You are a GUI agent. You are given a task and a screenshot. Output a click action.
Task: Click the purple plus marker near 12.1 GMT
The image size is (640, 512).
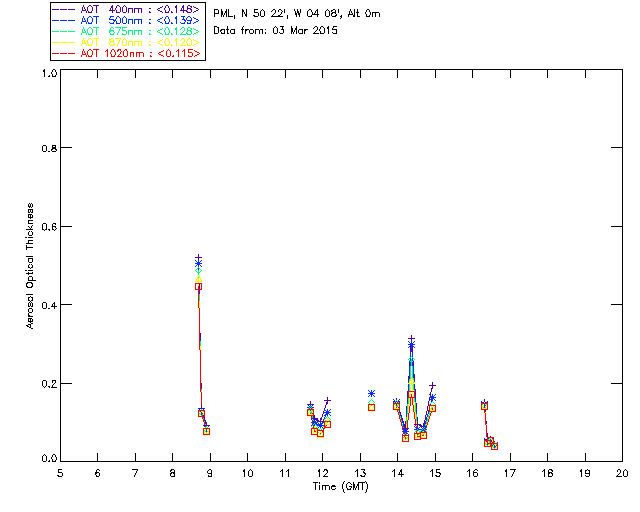tap(327, 400)
